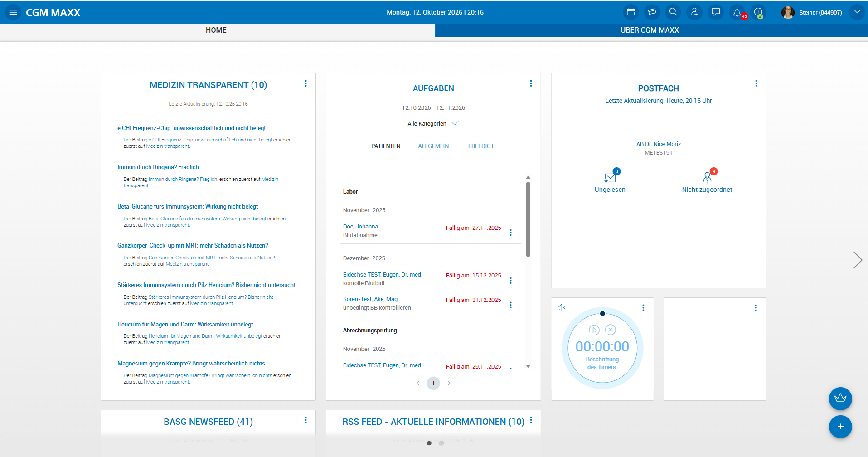
Task: Open BASG Newsfeed widget options menu
Action: [306, 420]
